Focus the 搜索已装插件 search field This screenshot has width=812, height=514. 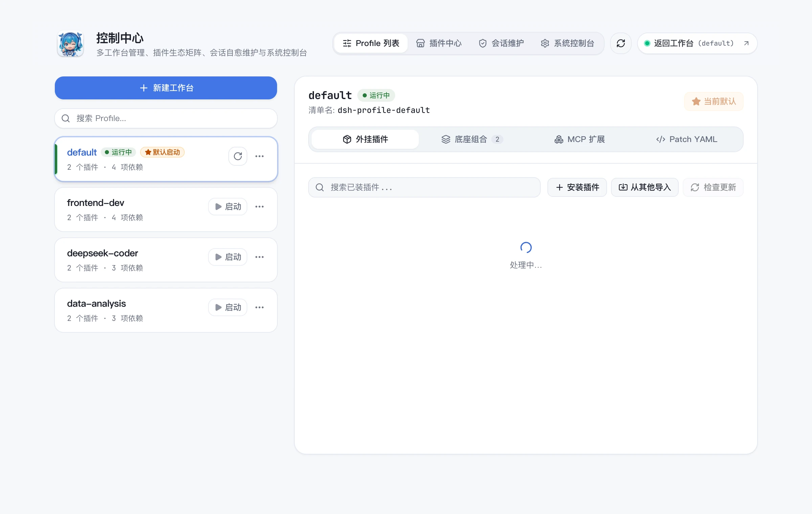[x=424, y=187]
